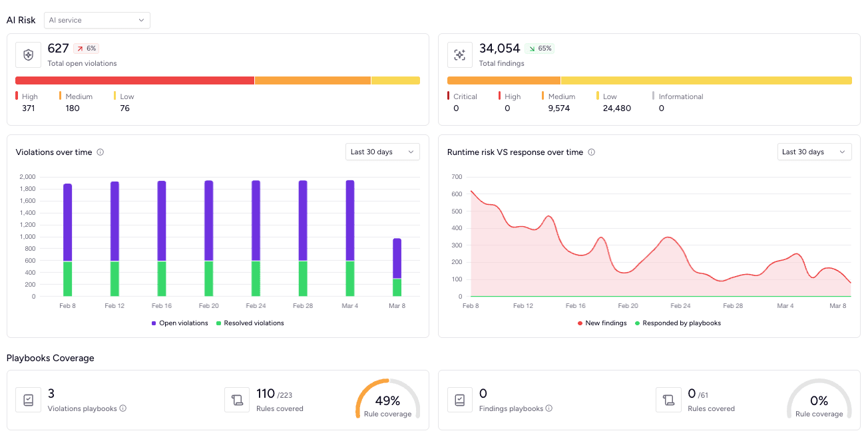Click the scroll icon beside 110 Rules covered
The image size is (868, 443).
(237, 400)
